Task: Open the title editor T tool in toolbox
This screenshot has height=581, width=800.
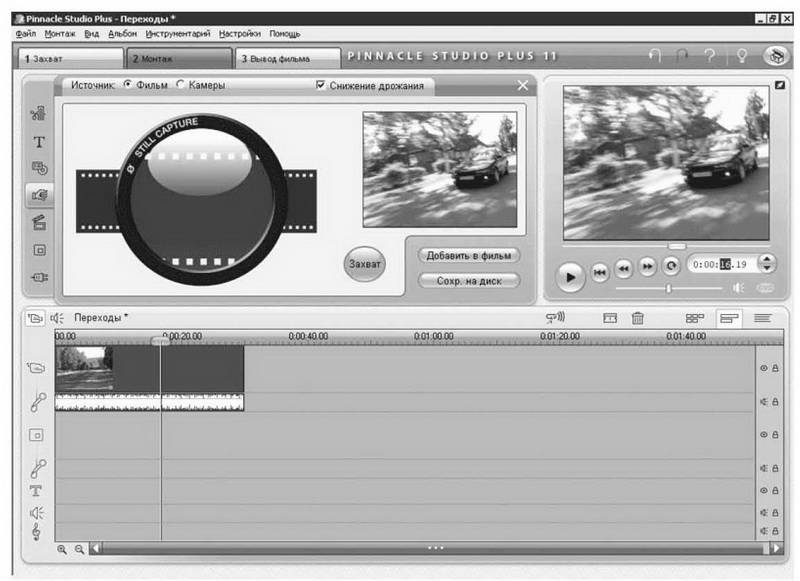Action: [x=39, y=141]
